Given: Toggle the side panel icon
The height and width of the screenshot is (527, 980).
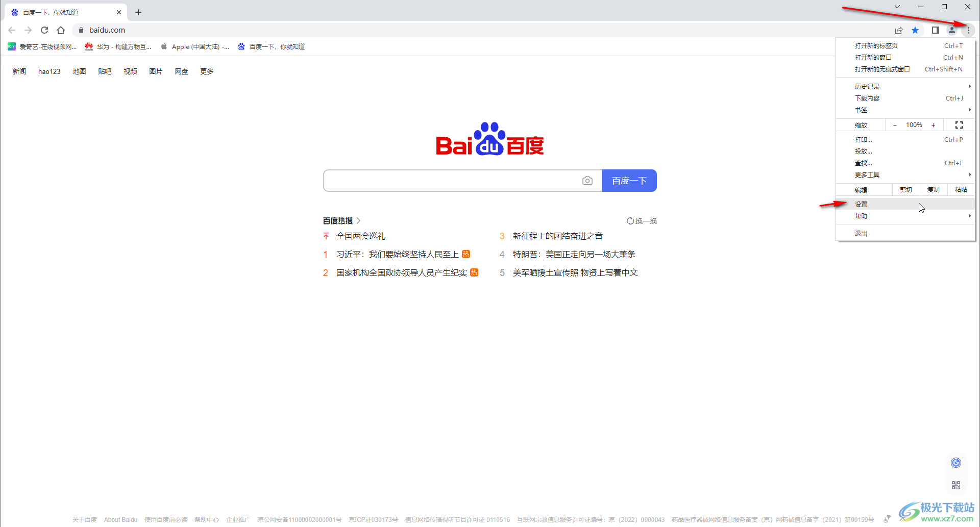Looking at the screenshot, I should click(935, 30).
